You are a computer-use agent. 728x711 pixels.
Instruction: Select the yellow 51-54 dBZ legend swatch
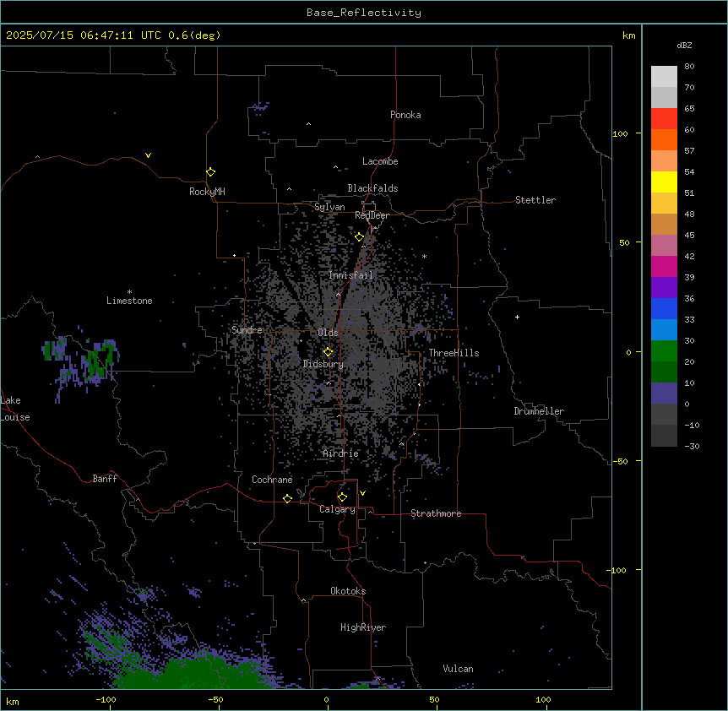coord(664,182)
